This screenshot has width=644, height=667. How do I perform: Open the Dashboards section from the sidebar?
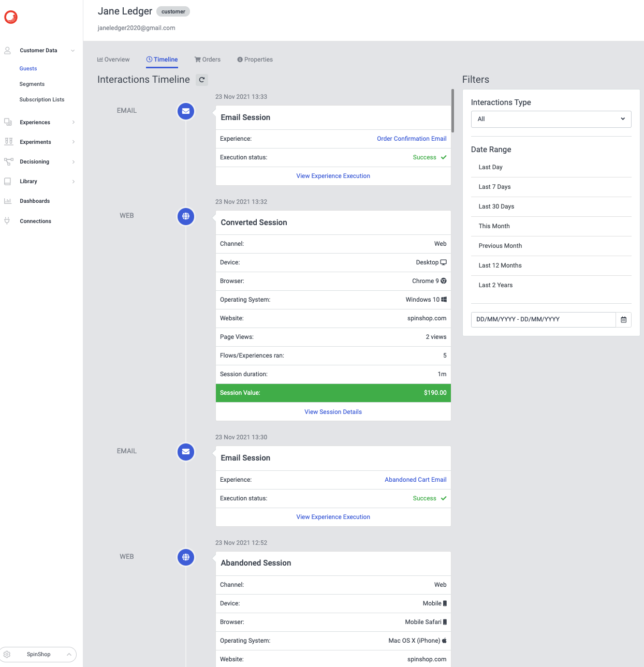click(x=34, y=201)
